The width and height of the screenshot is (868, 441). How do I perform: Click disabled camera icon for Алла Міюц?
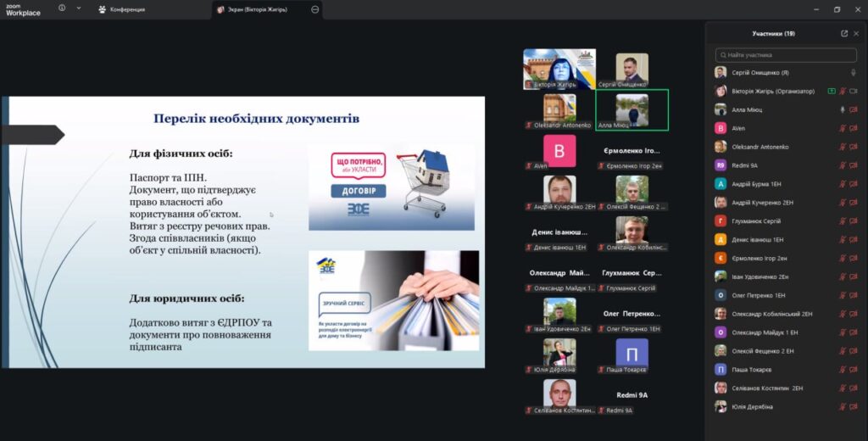854,109
